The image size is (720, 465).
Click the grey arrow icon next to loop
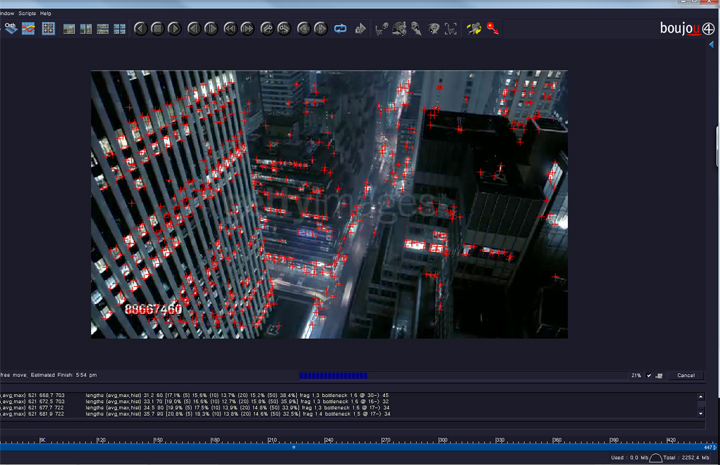tap(360, 29)
